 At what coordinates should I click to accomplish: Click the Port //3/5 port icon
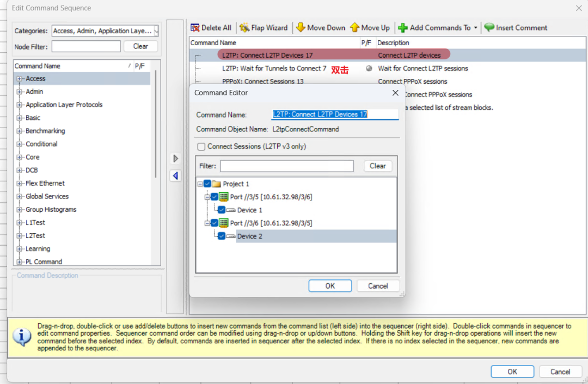(x=223, y=197)
